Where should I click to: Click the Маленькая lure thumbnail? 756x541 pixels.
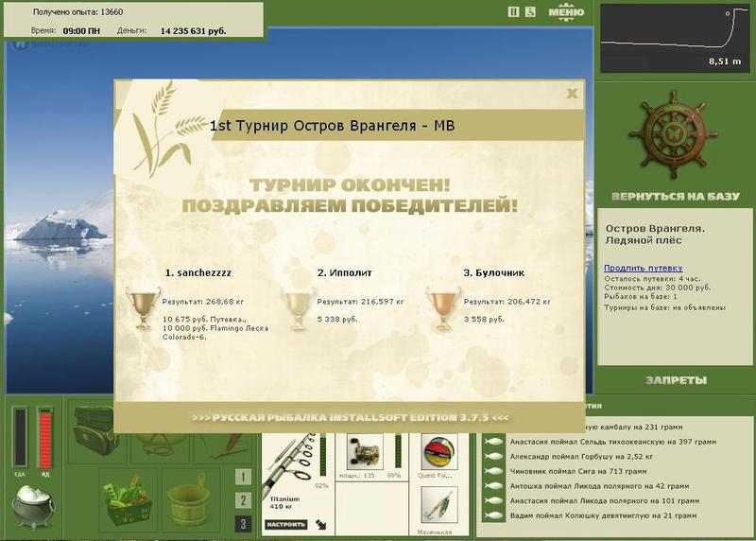pyautogui.click(x=438, y=505)
